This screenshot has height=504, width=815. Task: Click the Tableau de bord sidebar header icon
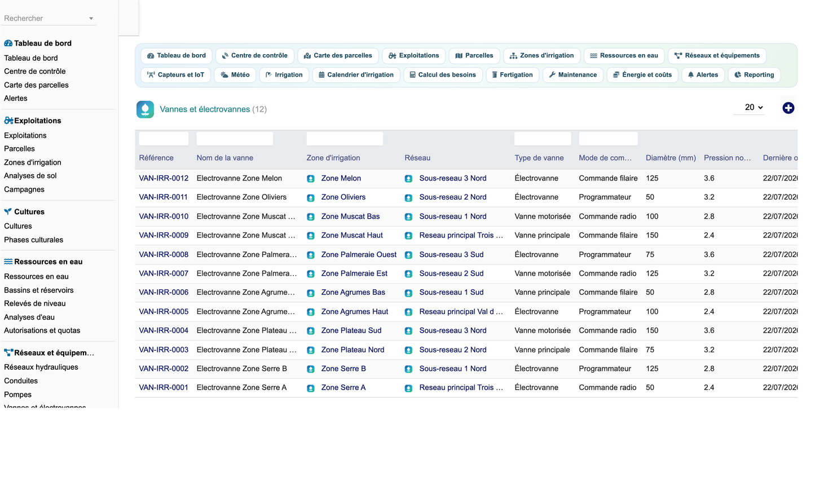click(x=8, y=43)
